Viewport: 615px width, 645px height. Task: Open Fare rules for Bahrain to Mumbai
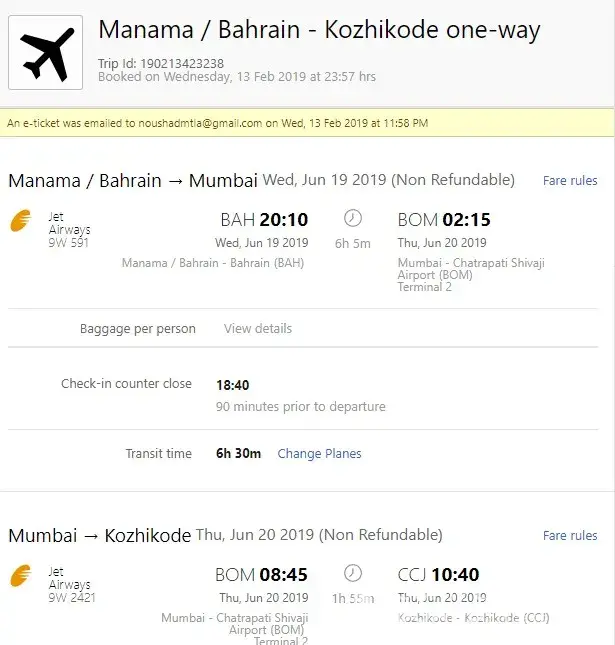coord(570,181)
